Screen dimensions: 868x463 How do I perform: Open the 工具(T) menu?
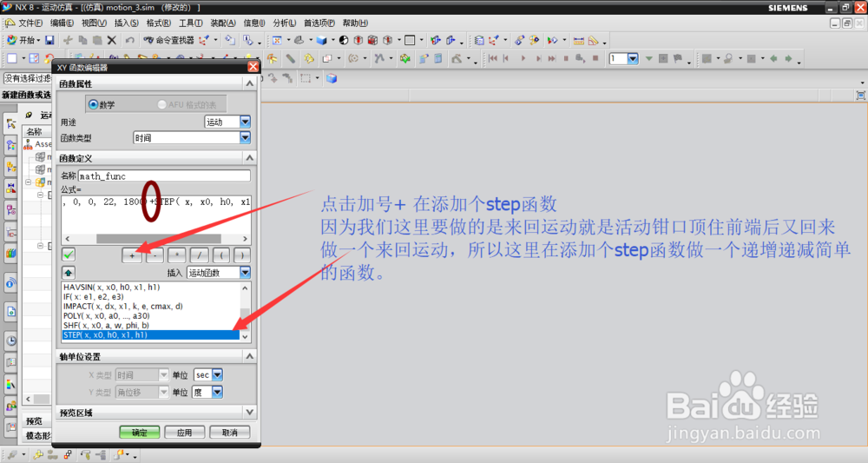point(190,23)
